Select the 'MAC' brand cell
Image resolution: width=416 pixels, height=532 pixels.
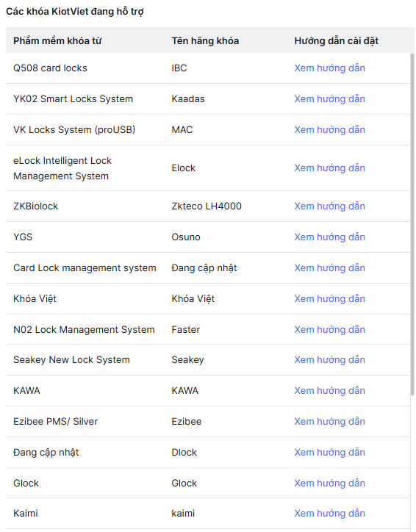click(182, 130)
